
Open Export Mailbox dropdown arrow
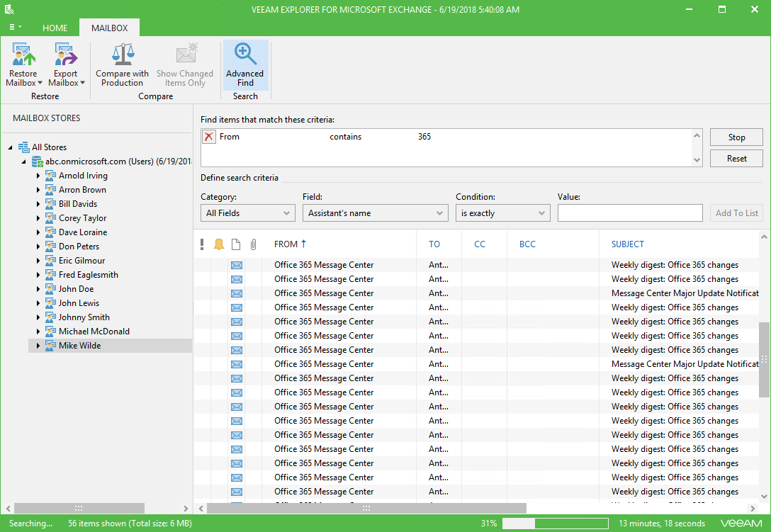(83, 83)
